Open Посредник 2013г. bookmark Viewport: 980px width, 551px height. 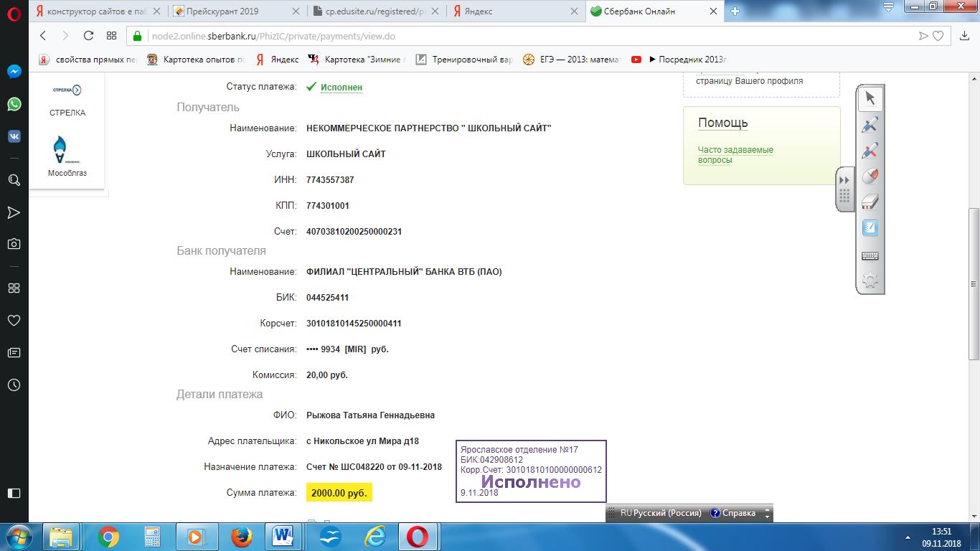pyautogui.click(x=688, y=60)
